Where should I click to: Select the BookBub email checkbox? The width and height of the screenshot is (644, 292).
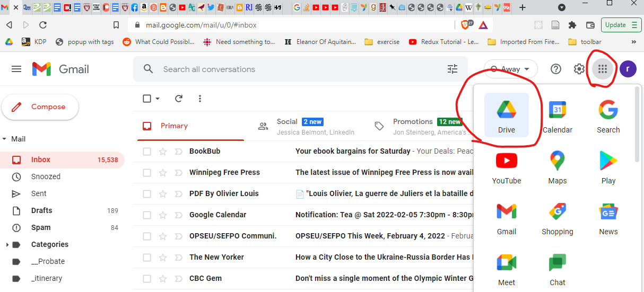click(x=147, y=152)
